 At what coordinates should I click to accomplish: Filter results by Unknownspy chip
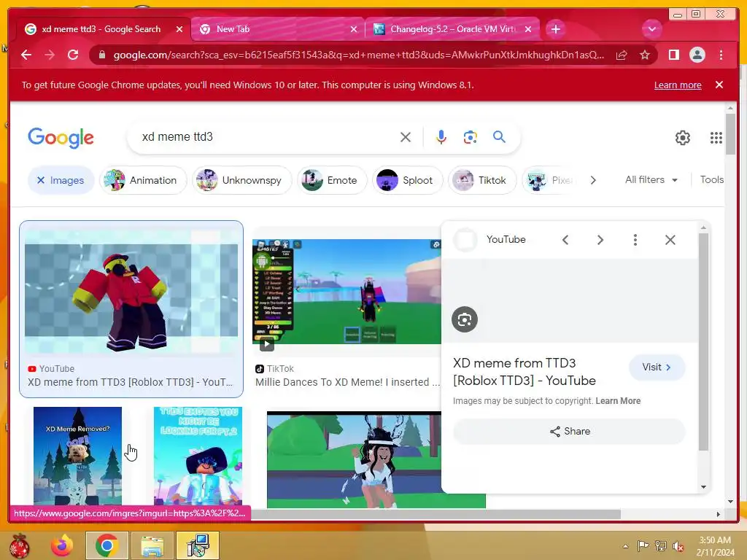click(242, 181)
